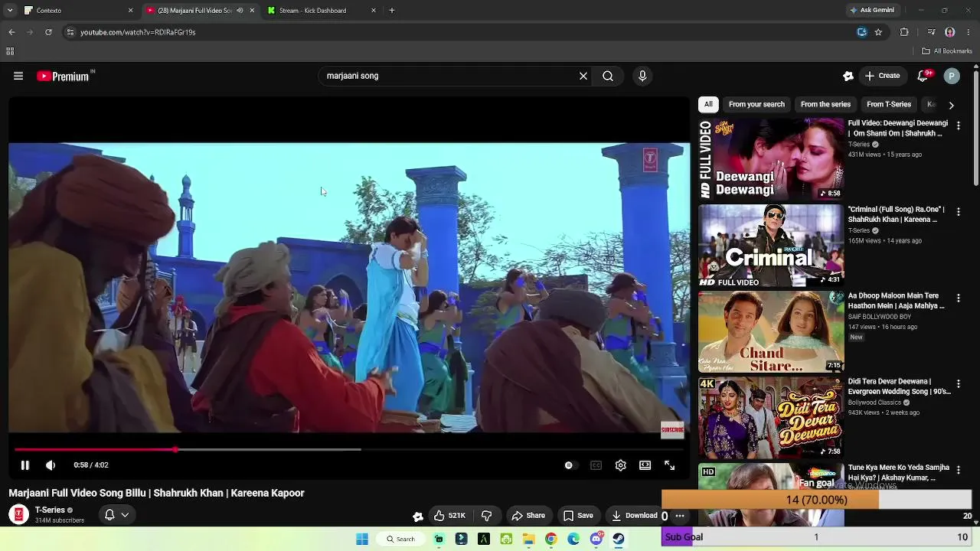This screenshot has width=980, height=551.
Task: Open options for Deewangi Deewangi video
Action: [958, 125]
